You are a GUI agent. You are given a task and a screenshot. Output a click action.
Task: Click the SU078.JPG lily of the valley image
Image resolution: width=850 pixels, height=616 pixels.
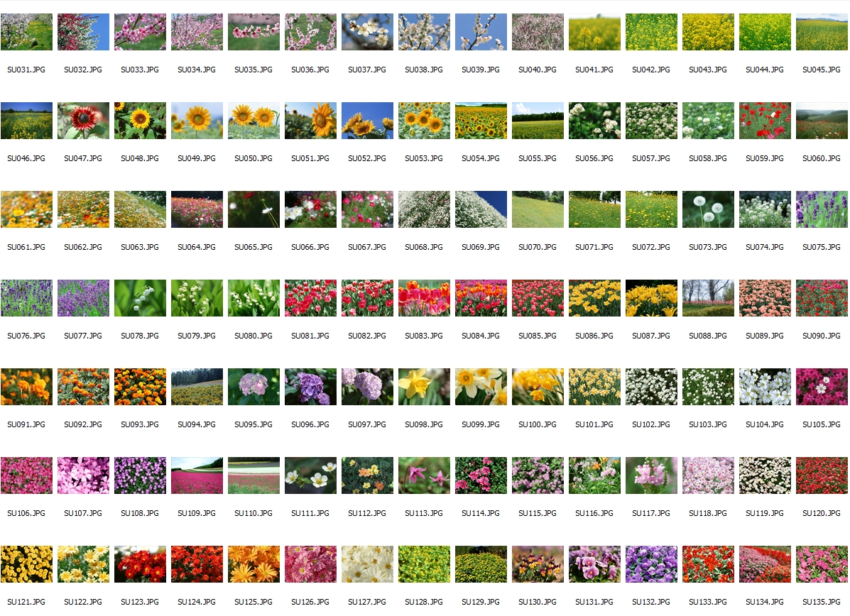tap(140, 298)
